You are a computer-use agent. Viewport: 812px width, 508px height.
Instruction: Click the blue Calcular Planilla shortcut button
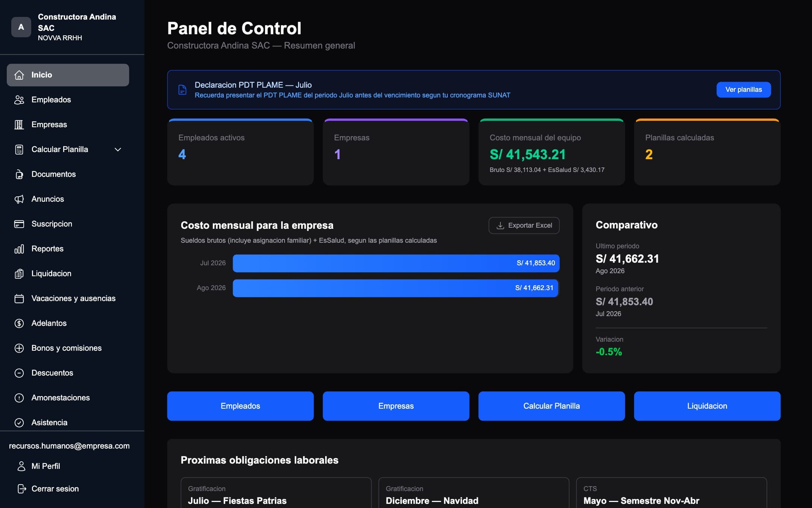point(551,406)
